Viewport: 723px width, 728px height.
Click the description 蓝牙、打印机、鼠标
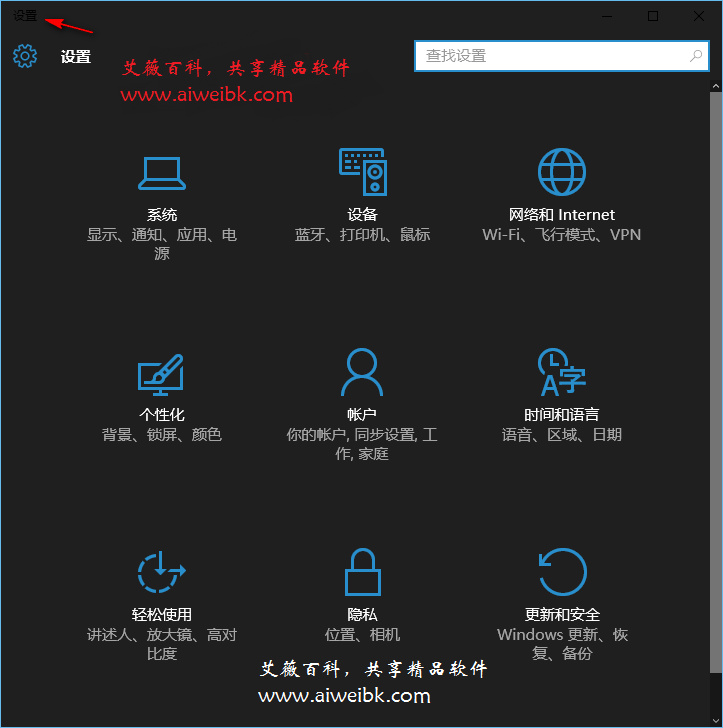pyautogui.click(x=362, y=235)
